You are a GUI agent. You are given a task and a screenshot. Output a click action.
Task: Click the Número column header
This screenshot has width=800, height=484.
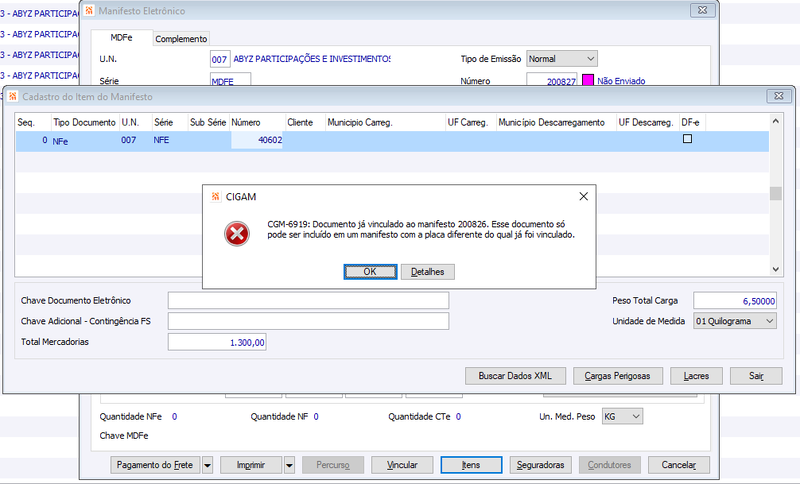[x=257, y=122]
